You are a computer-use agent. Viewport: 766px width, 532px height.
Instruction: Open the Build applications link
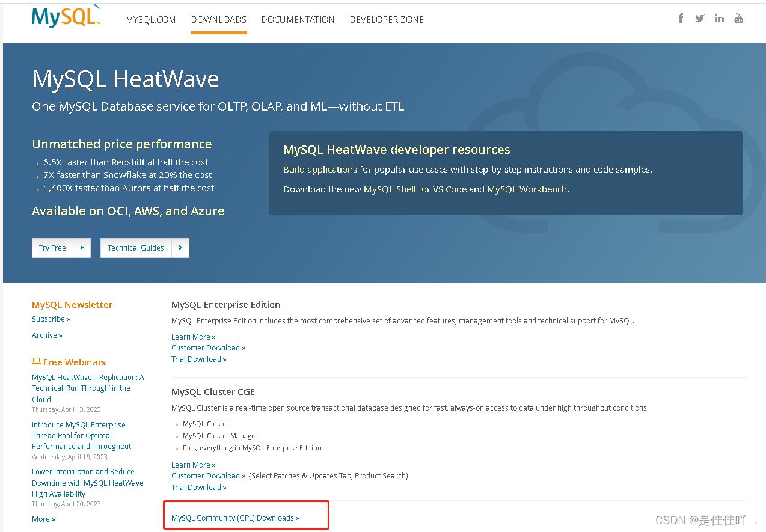[x=320, y=170]
